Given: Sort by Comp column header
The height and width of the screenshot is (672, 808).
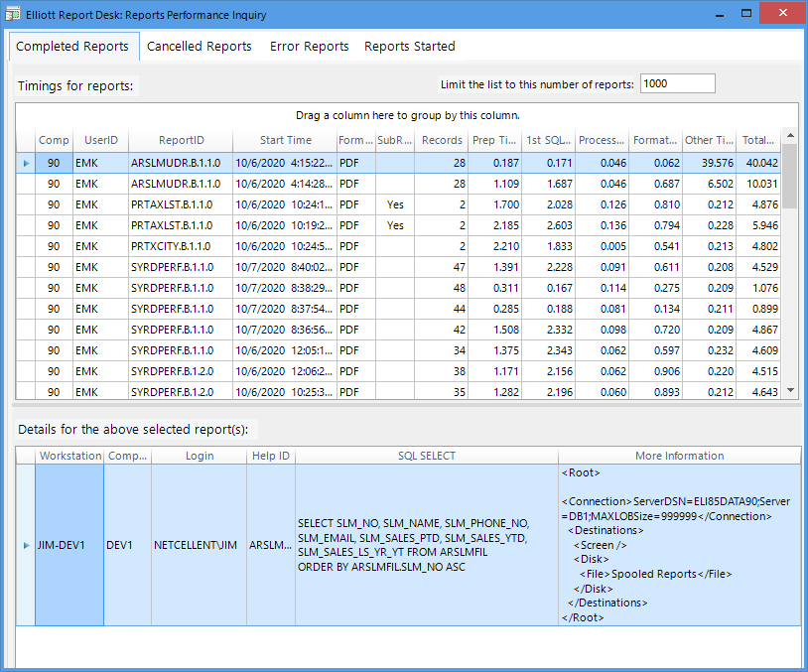Looking at the screenshot, I should click(54, 140).
